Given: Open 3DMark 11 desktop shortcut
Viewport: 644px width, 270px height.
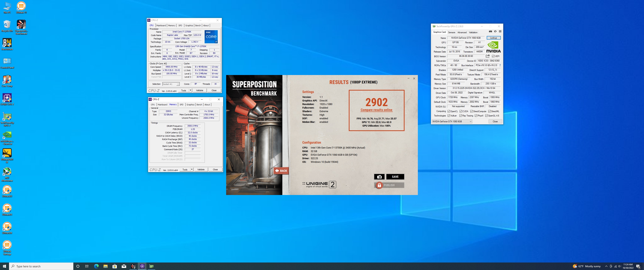Looking at the screenshot, I should coord(21,7).
